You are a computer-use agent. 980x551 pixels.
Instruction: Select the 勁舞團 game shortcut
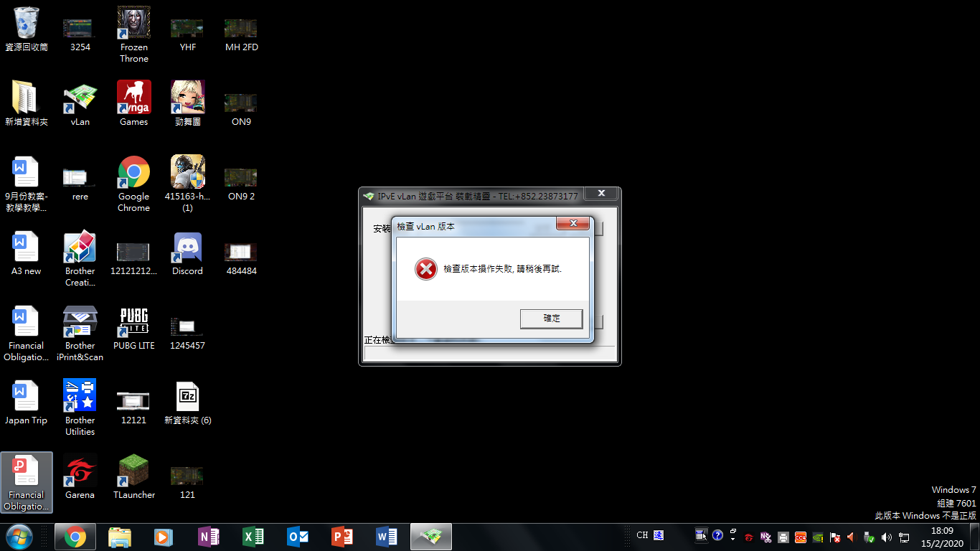(x=187, y=104)
